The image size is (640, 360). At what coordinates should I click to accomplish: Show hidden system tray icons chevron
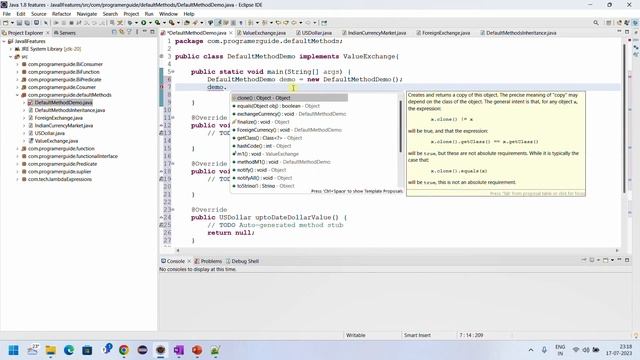tap(531, 350)
